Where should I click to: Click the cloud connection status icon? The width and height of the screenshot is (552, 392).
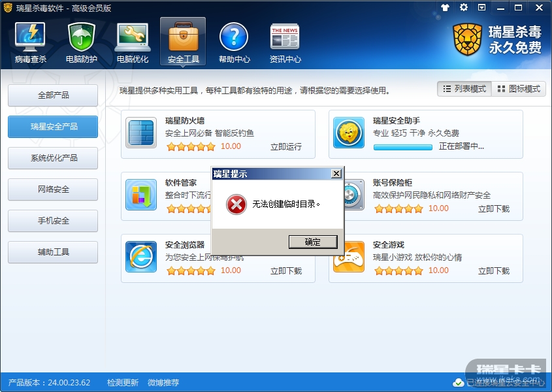[458, 382]
